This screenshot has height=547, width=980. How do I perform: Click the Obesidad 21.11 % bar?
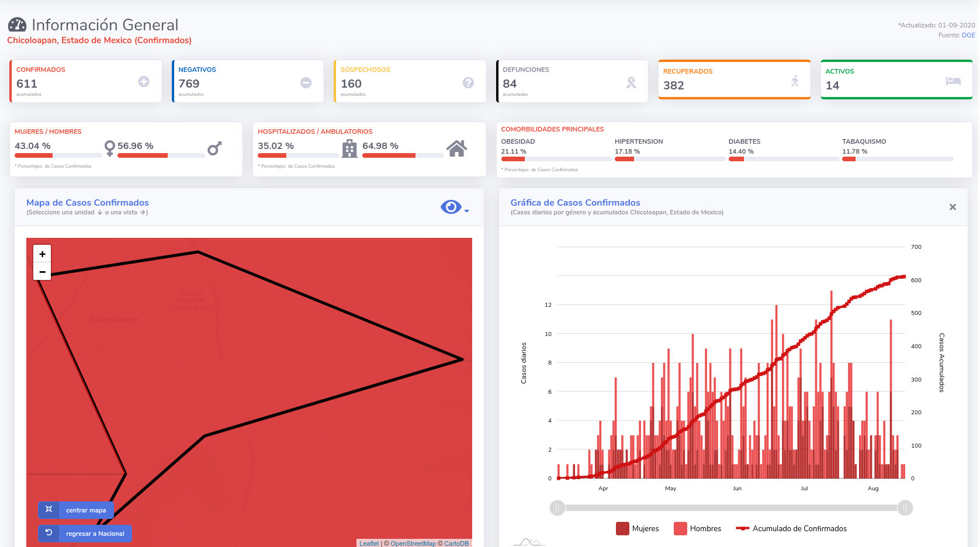pyautogui.click(x=556, y=159)
